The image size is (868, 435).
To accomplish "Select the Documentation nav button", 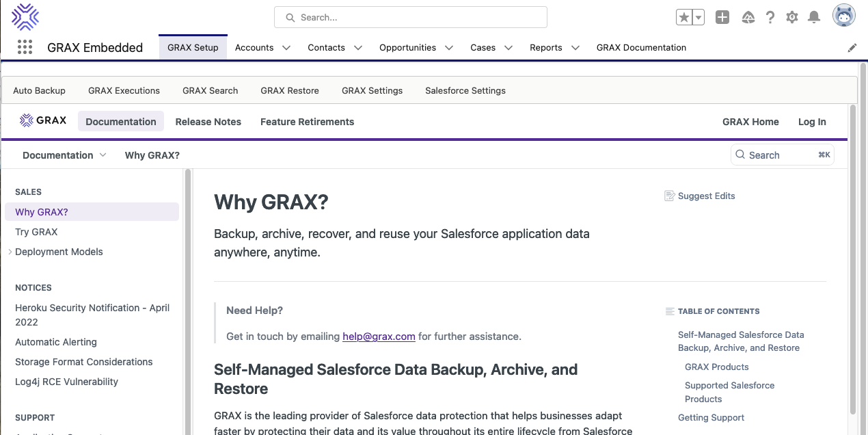I will [x=121, y=121].
